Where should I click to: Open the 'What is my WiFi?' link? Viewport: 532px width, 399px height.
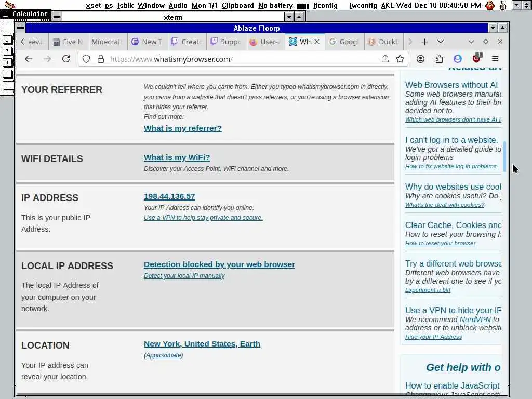(x=177, y=157)
